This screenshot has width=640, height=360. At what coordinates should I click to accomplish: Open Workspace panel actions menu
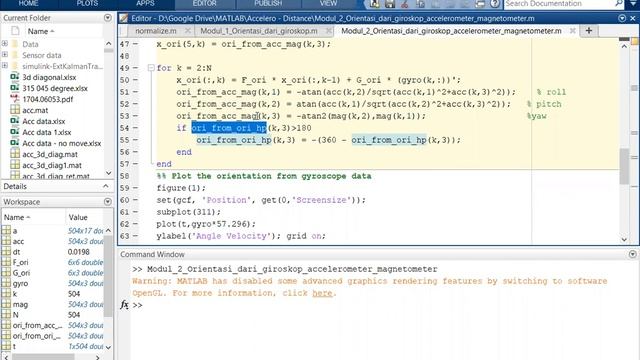point(108,202)
